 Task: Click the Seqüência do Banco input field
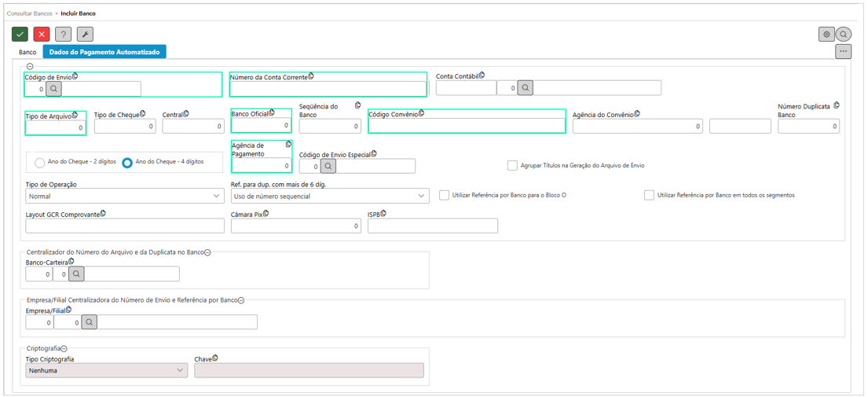pyautogui.click(x=330, y=127)
